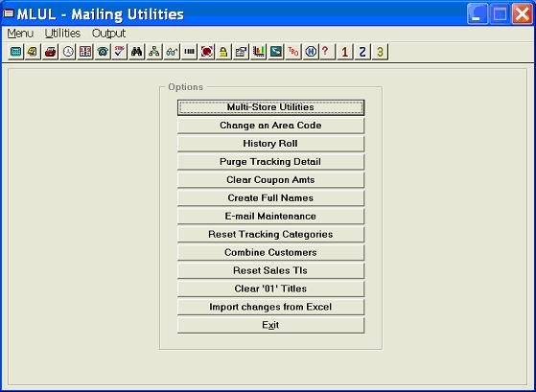
Task: Click the red grid panel toolbar icon
Action: pyautogui.click(x=85, y=52)
